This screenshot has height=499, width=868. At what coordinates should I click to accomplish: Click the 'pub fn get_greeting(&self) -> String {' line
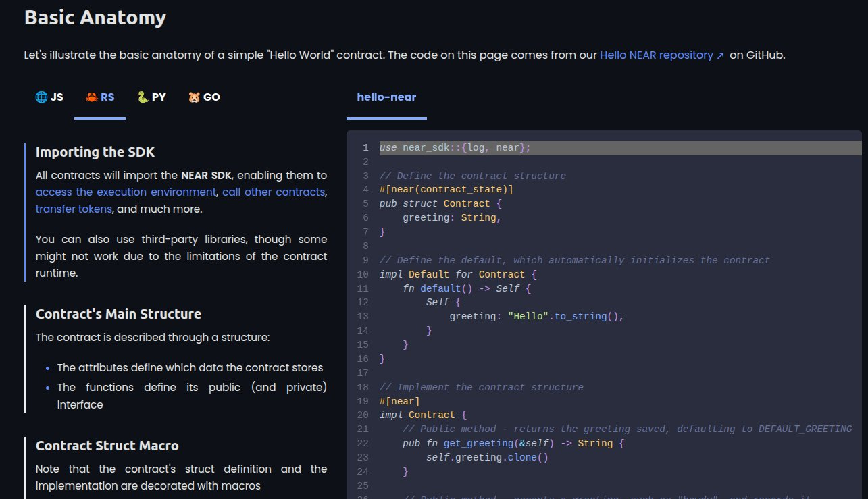coord(514,443)
